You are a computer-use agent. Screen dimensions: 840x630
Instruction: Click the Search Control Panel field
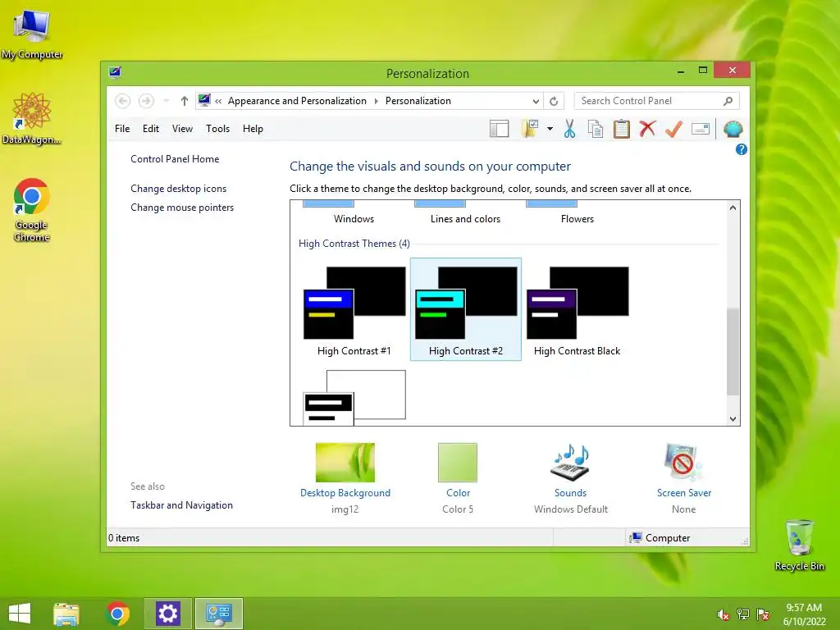(x=657, y=101)
